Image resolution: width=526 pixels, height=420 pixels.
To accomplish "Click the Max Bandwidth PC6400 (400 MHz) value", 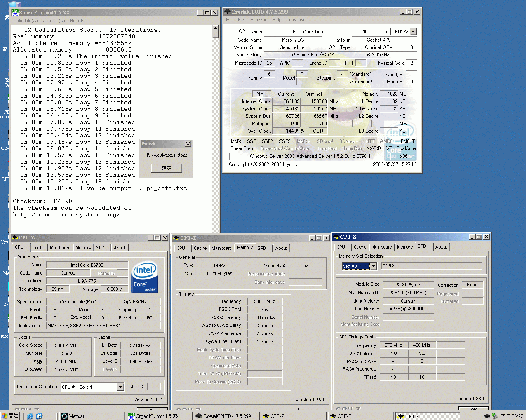I will click(x=408, y=293).
